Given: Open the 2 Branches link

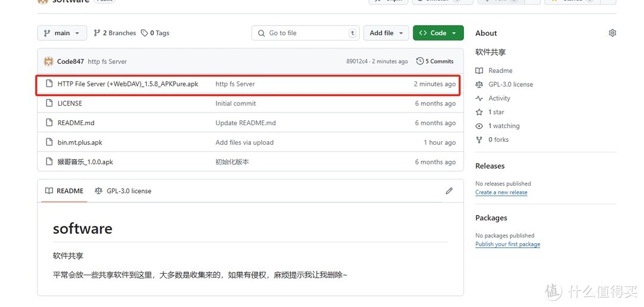Looking at the screenshot, I should click(115, 33).
